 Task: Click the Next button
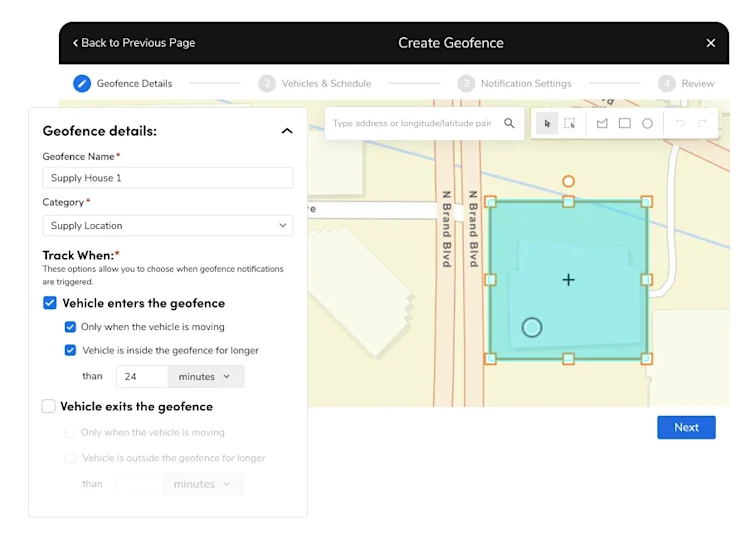[x=686, y=427]
